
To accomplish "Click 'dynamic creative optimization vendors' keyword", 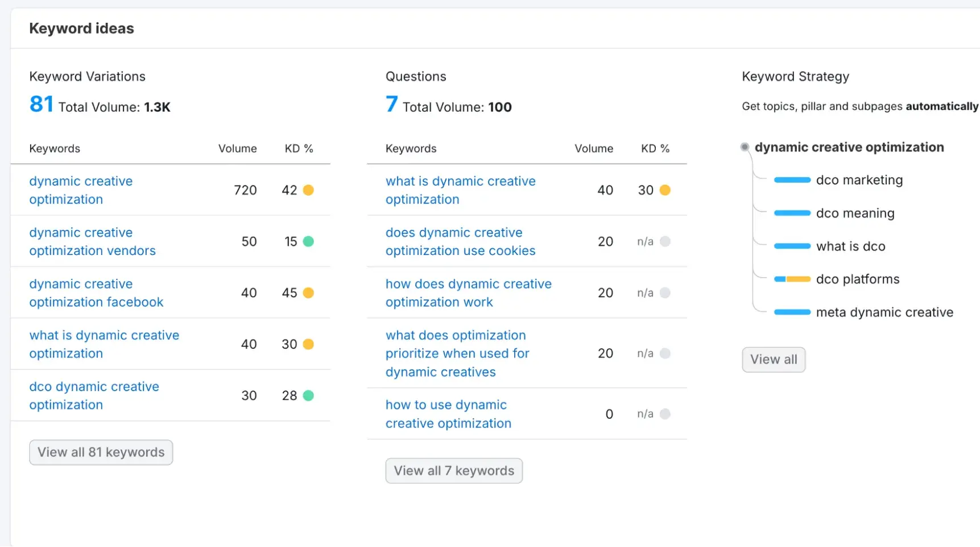I will [x=92, y=241].
